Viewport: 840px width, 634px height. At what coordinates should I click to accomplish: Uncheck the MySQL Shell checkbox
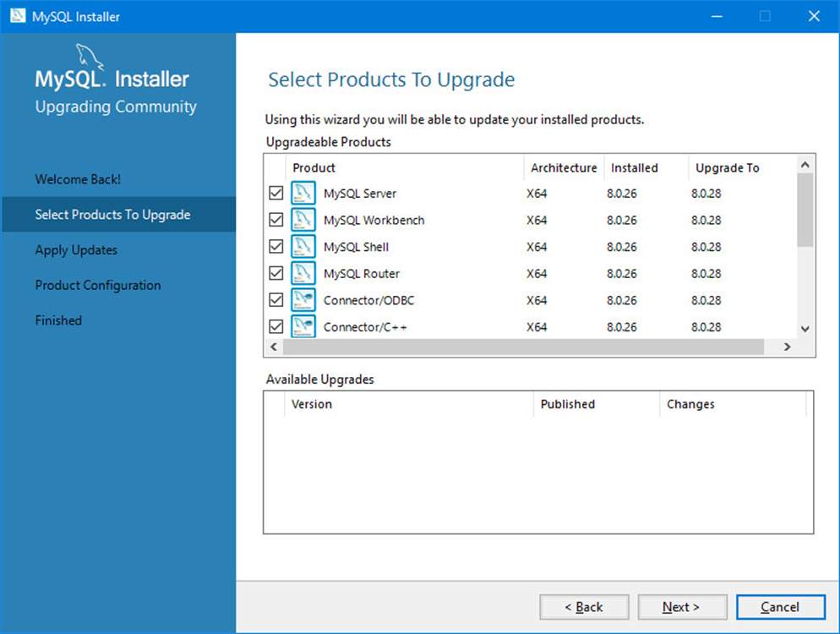pos(275,247)
